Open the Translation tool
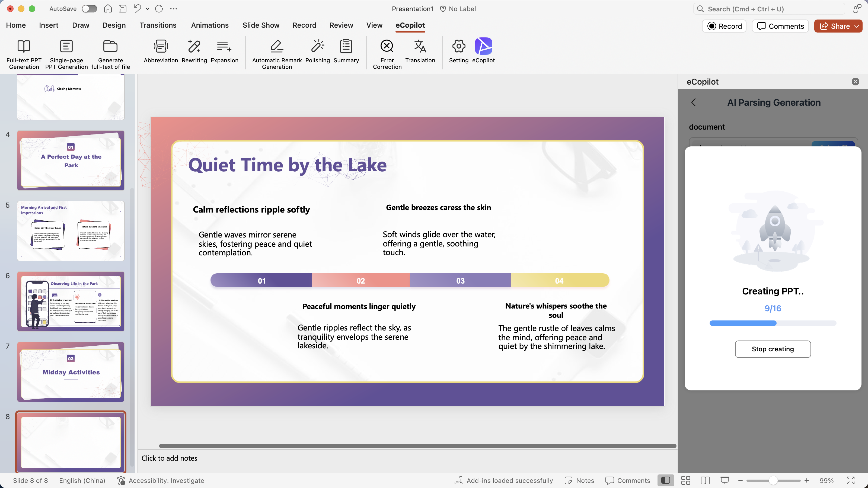 [x=420, y=46]
